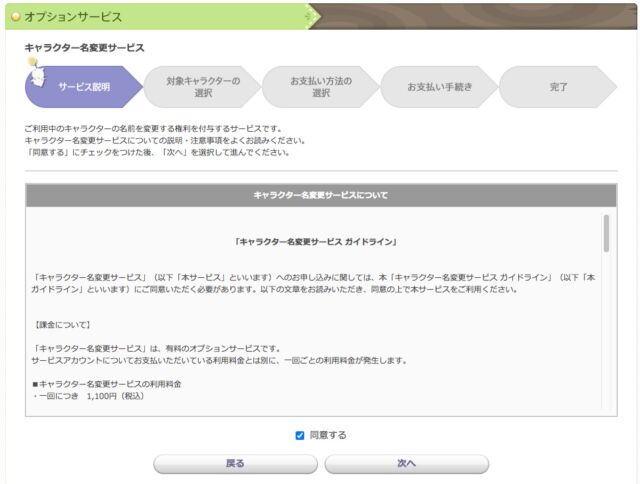Click the 【課金について】 section heading
Screen dimensions: 640x484
point(62,325)
